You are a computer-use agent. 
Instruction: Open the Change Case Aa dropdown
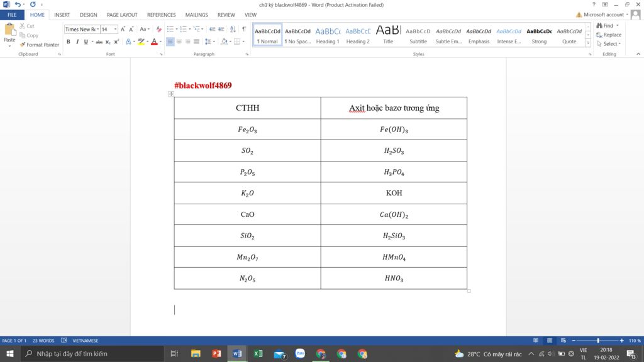(144, 29)
